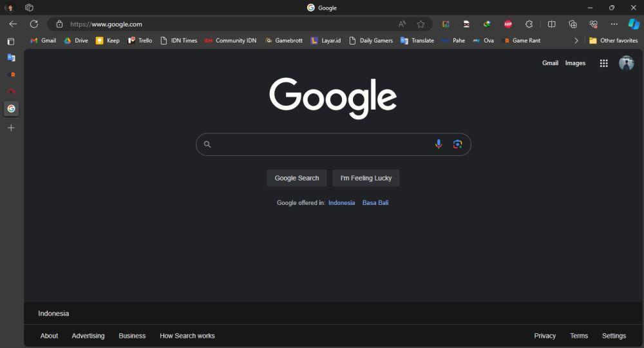Click the Google logo
Image resolution: width=644 pixels, height=348 pixels.
(333, 98)
